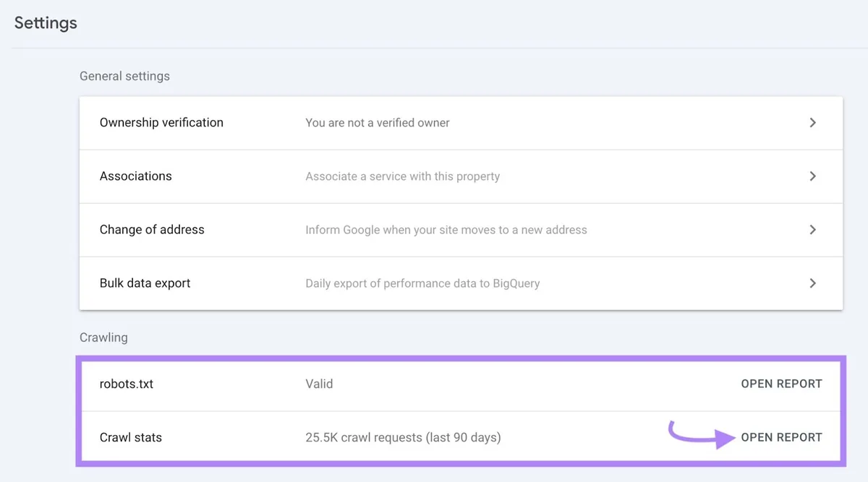Viewport: 868px width, 482px height.
Task: Select the Bulk data export label
Action: pyautogui.click(x=145, y=283)
